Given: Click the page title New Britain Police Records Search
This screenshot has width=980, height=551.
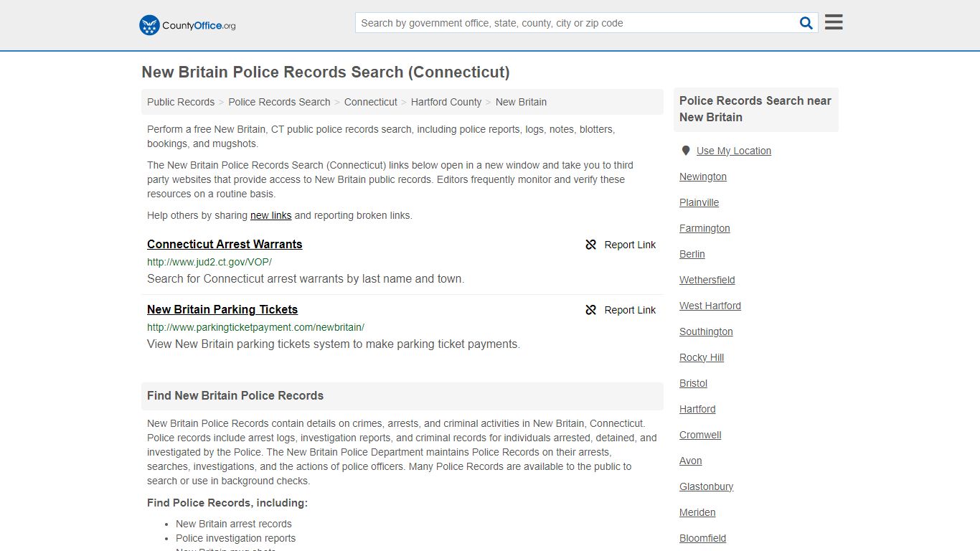Looking at the screenshot, I should (326, 72).
